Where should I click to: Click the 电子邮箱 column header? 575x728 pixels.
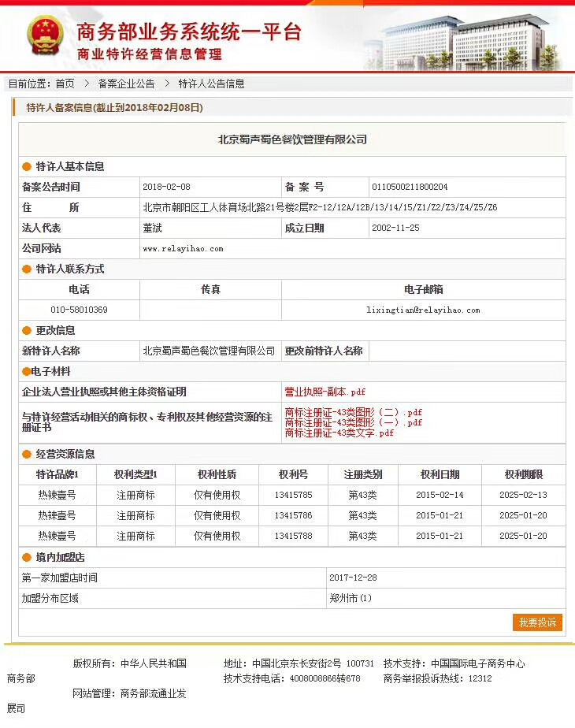423,289
